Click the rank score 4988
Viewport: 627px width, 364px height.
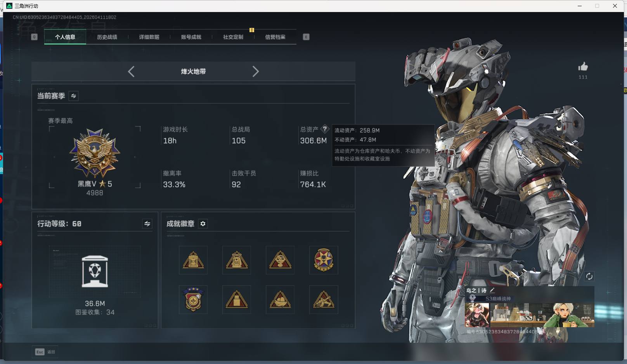(95, 193)
